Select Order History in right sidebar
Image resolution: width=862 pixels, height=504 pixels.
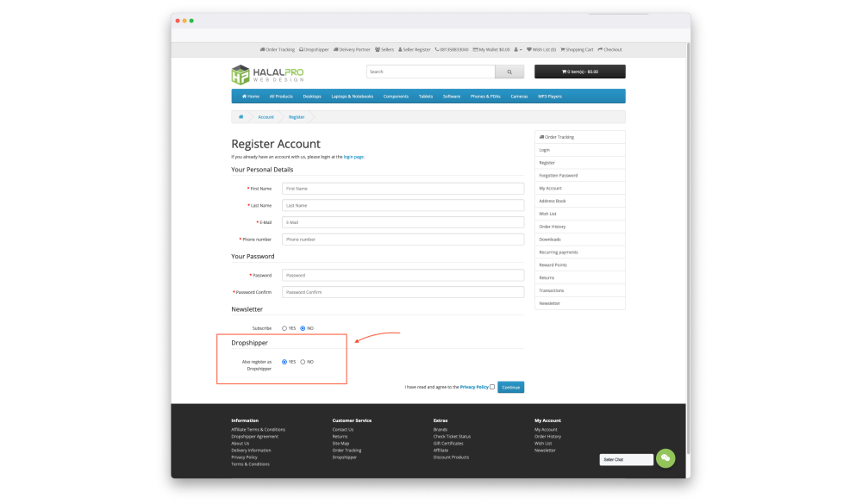click(553, 227)
